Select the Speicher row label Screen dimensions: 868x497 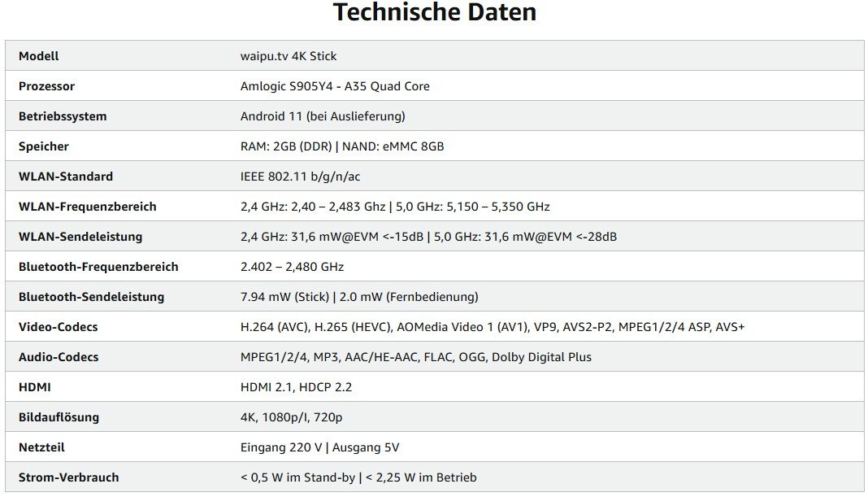(x=44, y=146)
